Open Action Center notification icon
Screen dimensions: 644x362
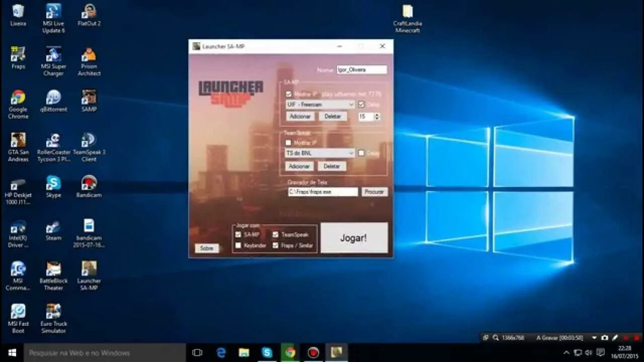point(600,352)
